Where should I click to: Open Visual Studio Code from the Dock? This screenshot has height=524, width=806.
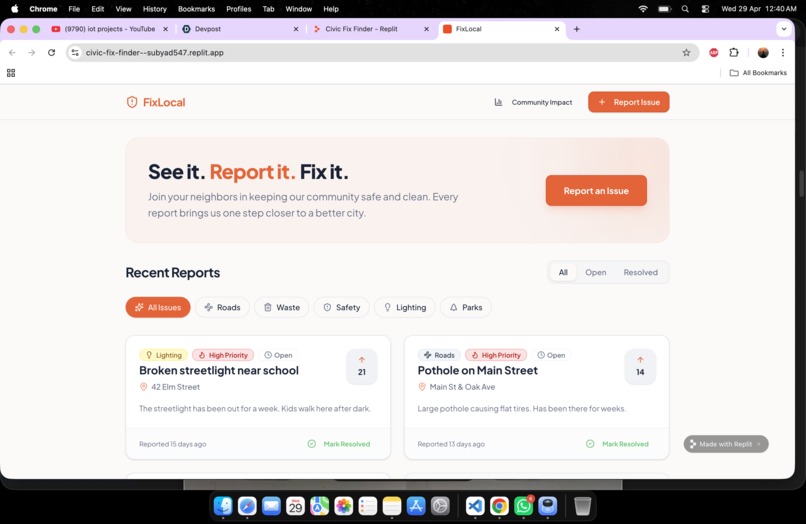475,506
